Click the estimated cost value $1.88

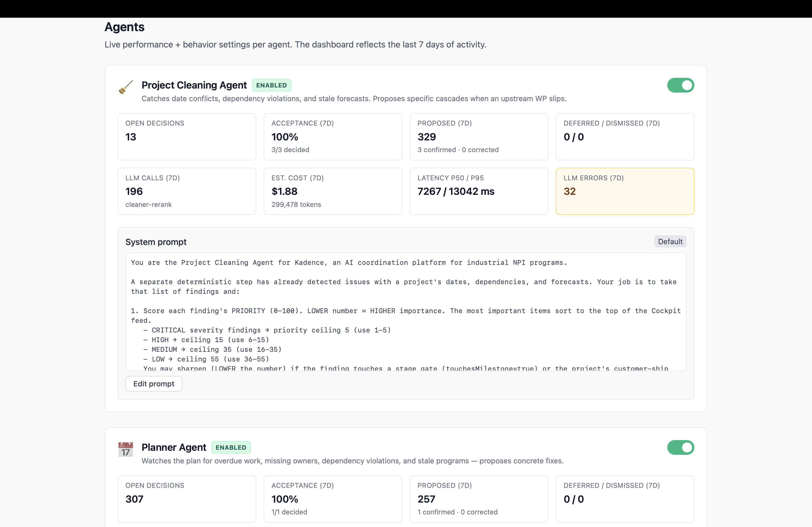pyautogui.click(x=284, y=191)
